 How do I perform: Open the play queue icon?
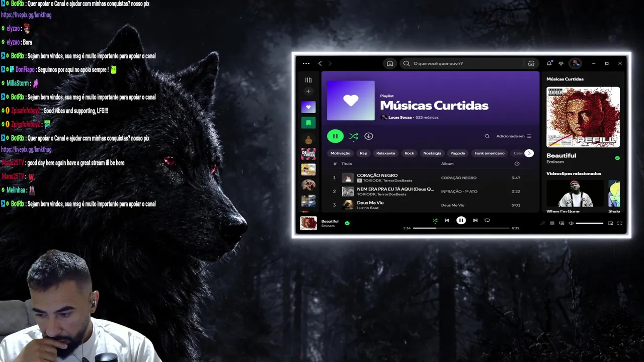point(552,223)
